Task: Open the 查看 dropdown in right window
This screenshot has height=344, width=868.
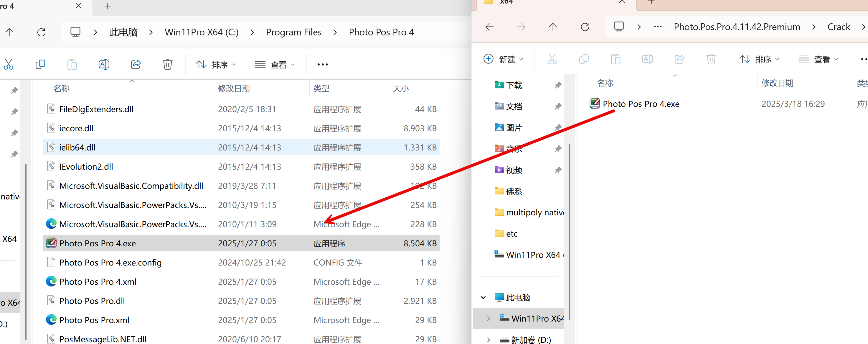Action: coord(818,59)
